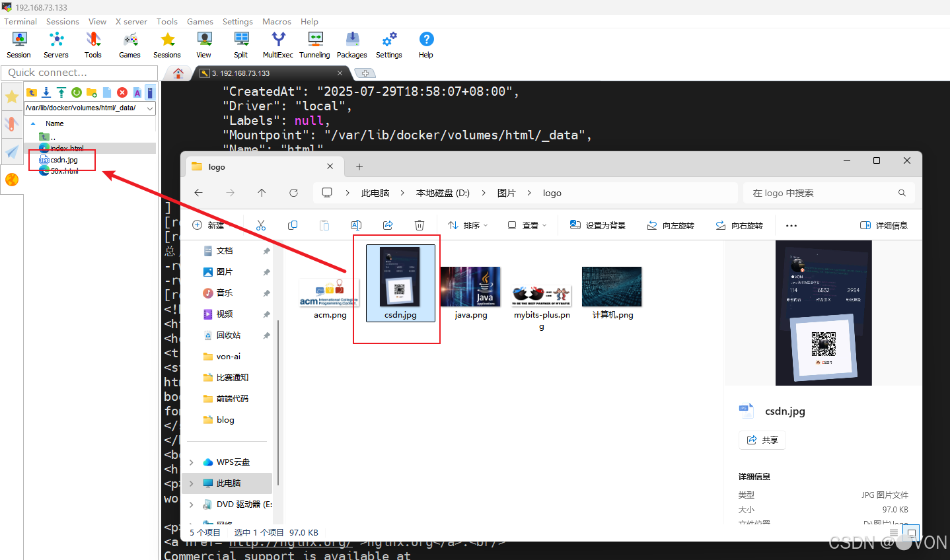This screenshot has width=950, height=560.
Task: Open the Tools toolbar icon
Action: (93, 46)
